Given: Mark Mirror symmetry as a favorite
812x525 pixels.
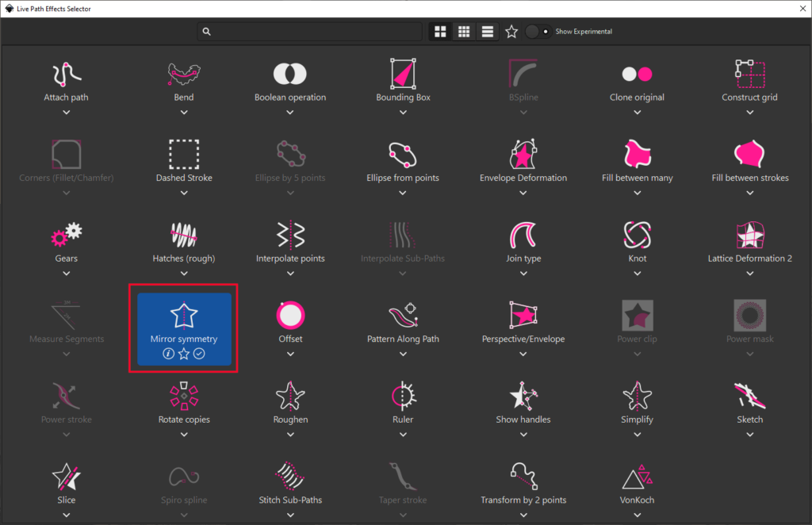Looking at the screenshot, I should (x=183, y=354).
